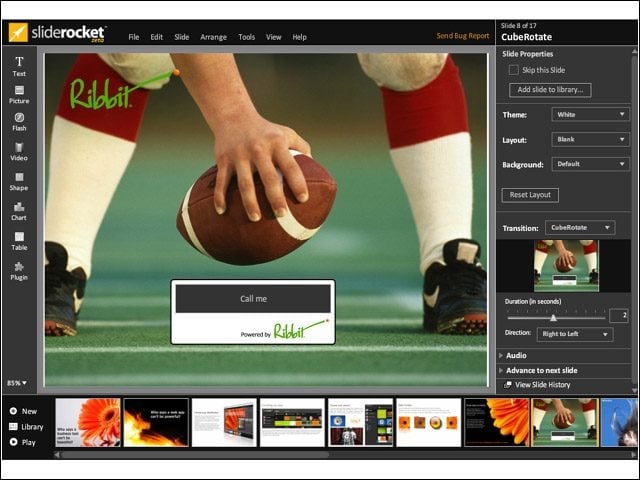Click the View Slide History icon
The height and width of the screenshot is (480, 640).
508,384
